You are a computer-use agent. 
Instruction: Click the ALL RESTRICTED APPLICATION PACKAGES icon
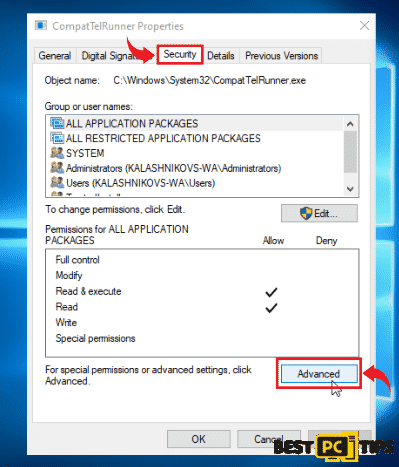click(57, 138)
